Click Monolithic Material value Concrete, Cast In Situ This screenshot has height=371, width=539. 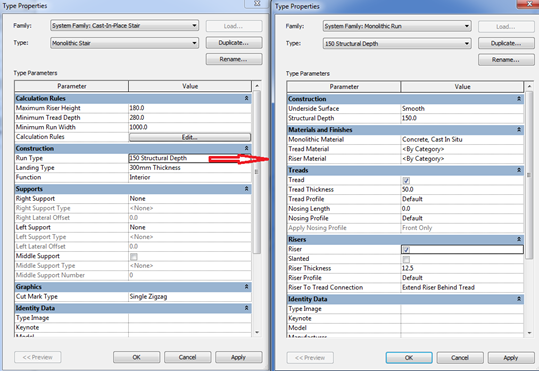pyautogui.click(x=462, y=140)
